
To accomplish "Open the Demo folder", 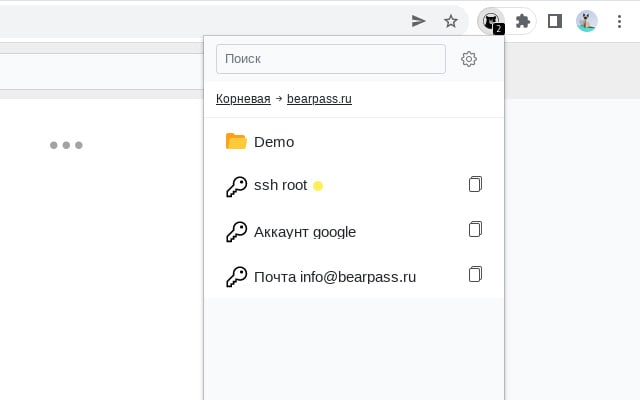I will 274,142.
